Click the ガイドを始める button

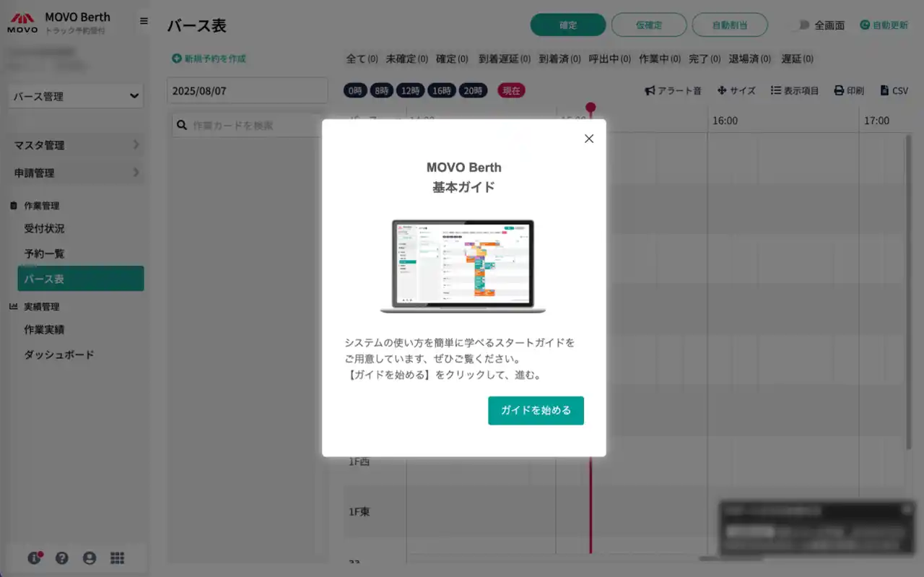click(x=536, y=410)
